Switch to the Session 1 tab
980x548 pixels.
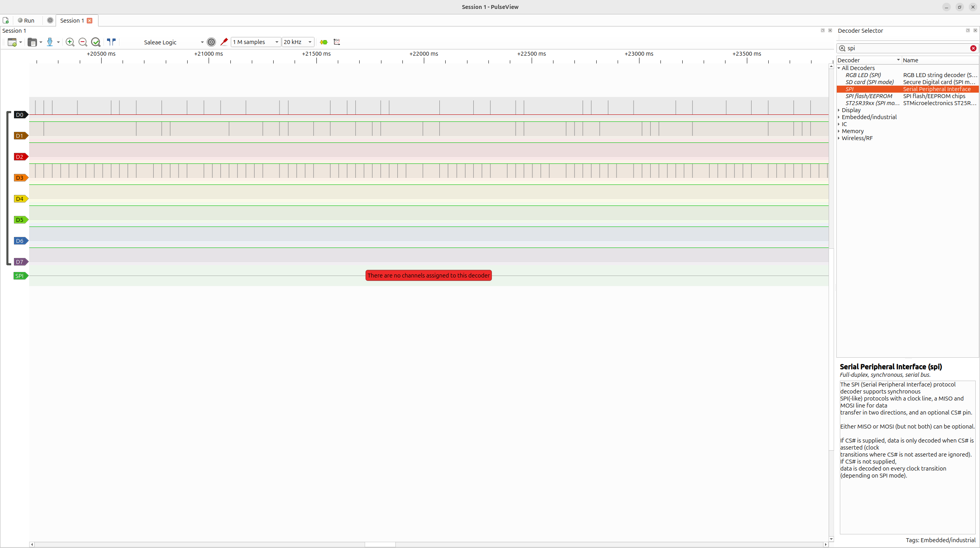tap(72, 20)
